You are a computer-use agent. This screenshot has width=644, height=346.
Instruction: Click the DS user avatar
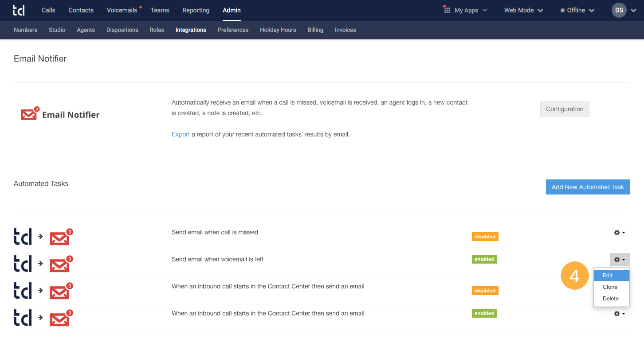click(619, 10)
